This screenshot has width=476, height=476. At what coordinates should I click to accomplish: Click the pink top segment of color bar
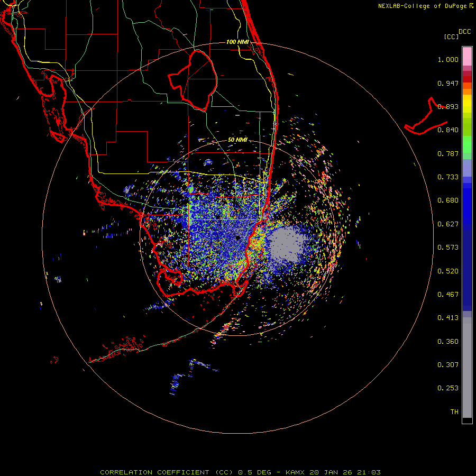click(x=467, y=57)
